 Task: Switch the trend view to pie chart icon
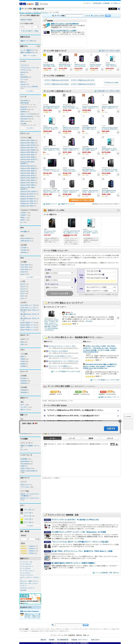[x=117, y=444]
